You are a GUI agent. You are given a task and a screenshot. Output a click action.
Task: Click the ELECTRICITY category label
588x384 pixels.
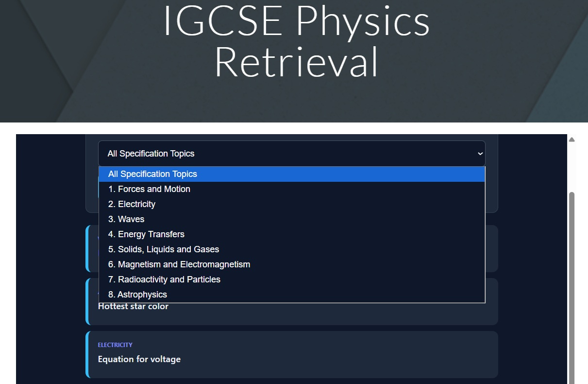(115, 345)
